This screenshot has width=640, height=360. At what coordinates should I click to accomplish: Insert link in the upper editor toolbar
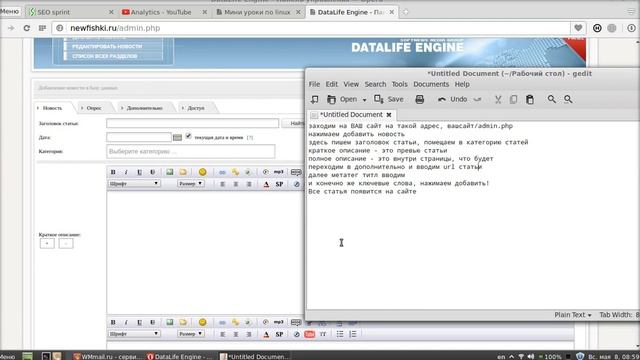click(x=222, y=172)
